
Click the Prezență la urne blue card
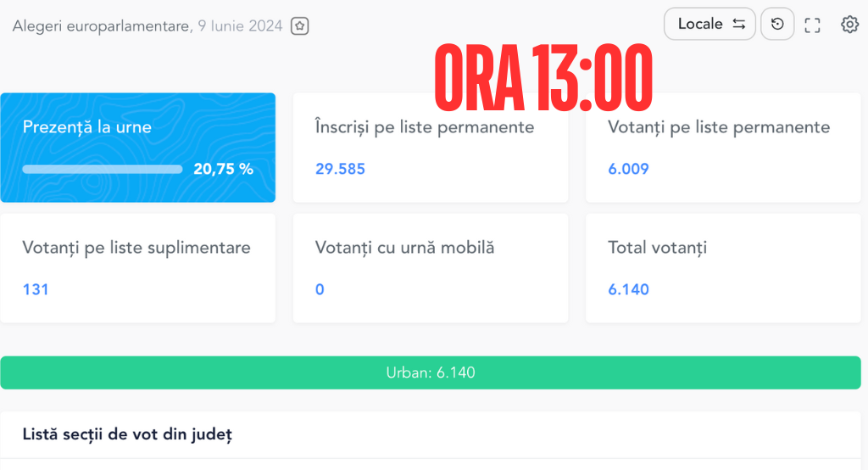click(138, 148)
